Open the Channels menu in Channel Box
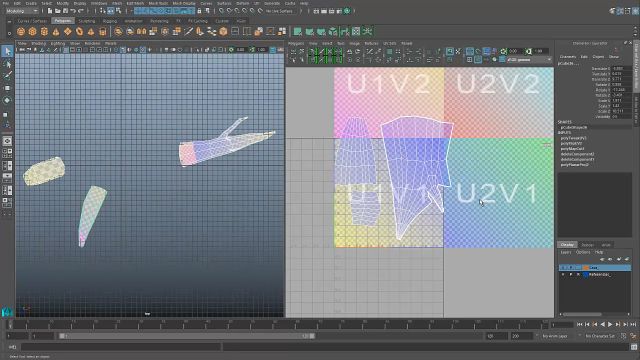This screenshot has width=640, height=360. pyautogui.click(x=568, y=57)
